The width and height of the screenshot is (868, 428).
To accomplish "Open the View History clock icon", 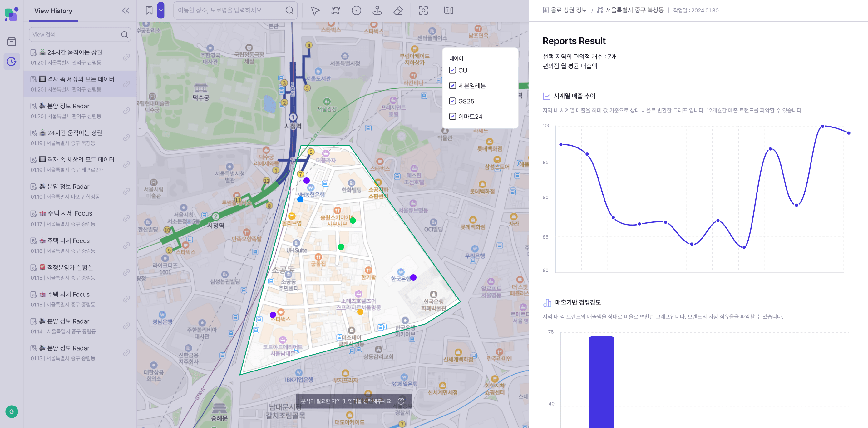I will (12, 61).
